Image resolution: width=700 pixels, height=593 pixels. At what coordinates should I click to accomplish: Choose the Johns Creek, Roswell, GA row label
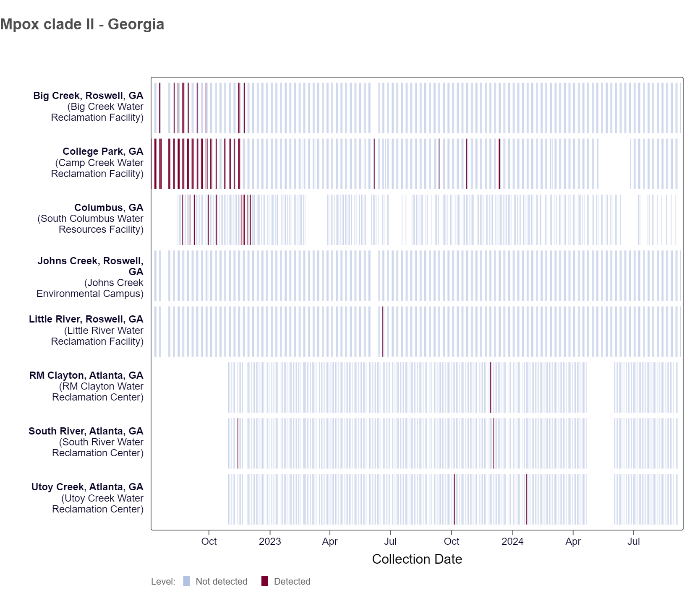coord(90,277)
